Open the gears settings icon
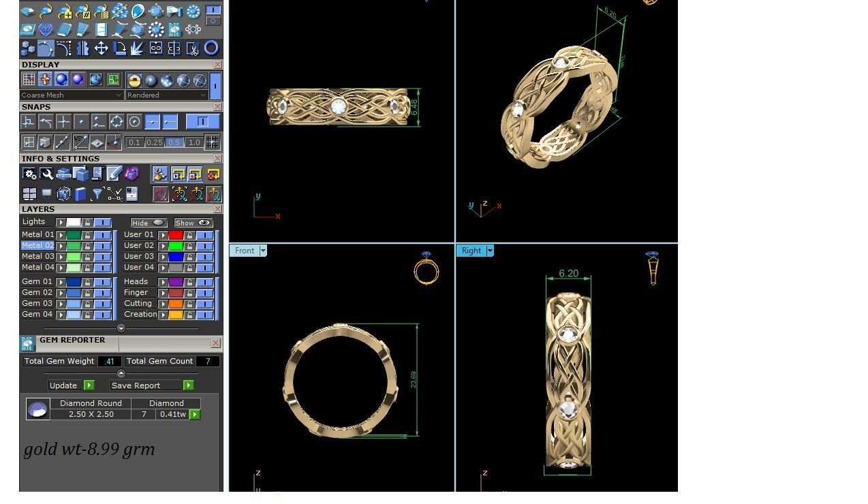The height and width of the screenshot is (504, 868). tap(29, 174)
